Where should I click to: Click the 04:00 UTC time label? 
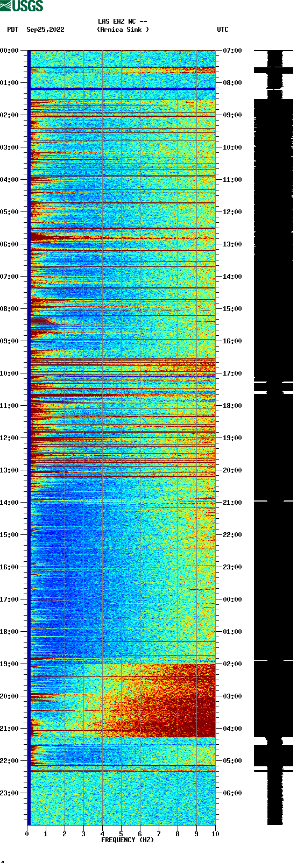point(232,729)
